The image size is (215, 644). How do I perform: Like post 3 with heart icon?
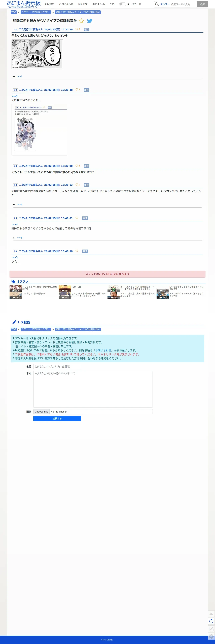tap(77, 166)
